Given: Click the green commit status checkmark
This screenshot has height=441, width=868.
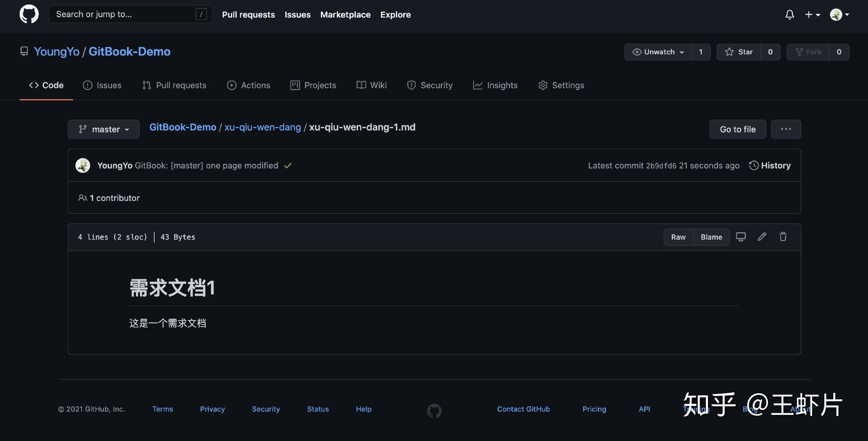Looking at the screenshot, I should [288, 166].
